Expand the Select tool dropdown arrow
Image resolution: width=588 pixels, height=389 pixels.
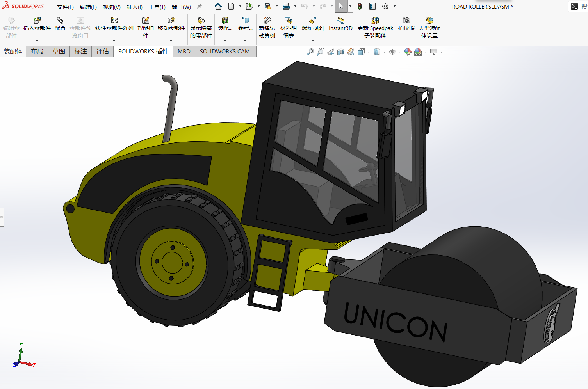[350, 6]
